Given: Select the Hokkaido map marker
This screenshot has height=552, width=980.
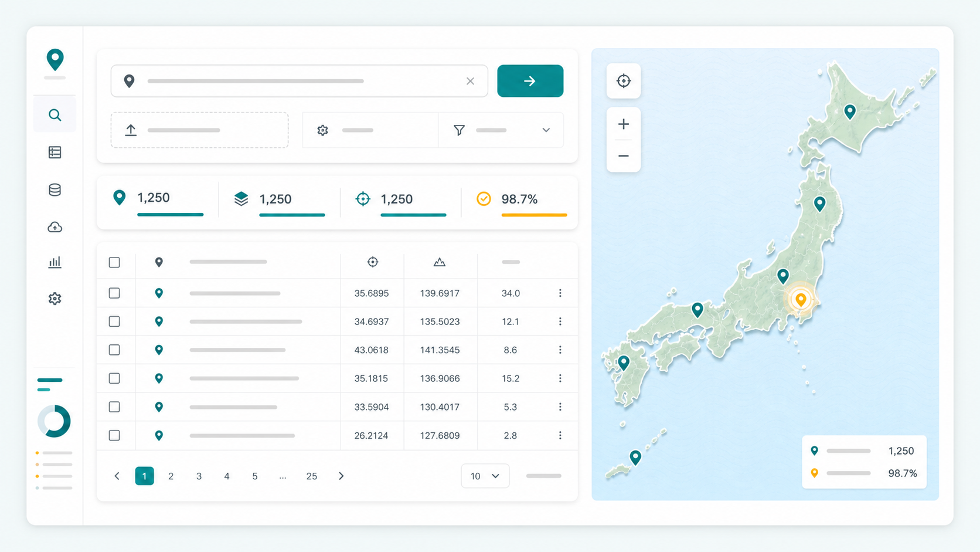Looking at the screenshot, I should pyautogui.click(x=849, y=111).
